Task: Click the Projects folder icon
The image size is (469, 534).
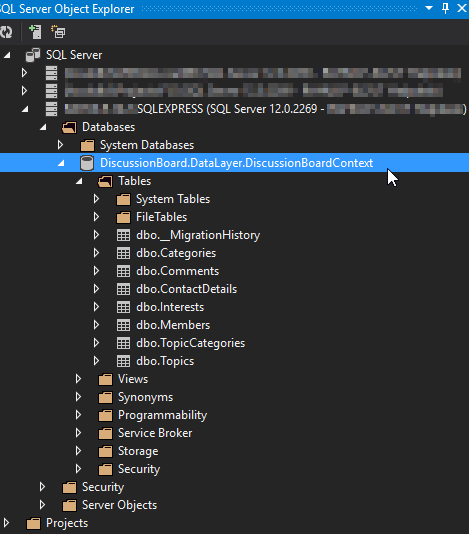Action: click(x=33, y=523)
